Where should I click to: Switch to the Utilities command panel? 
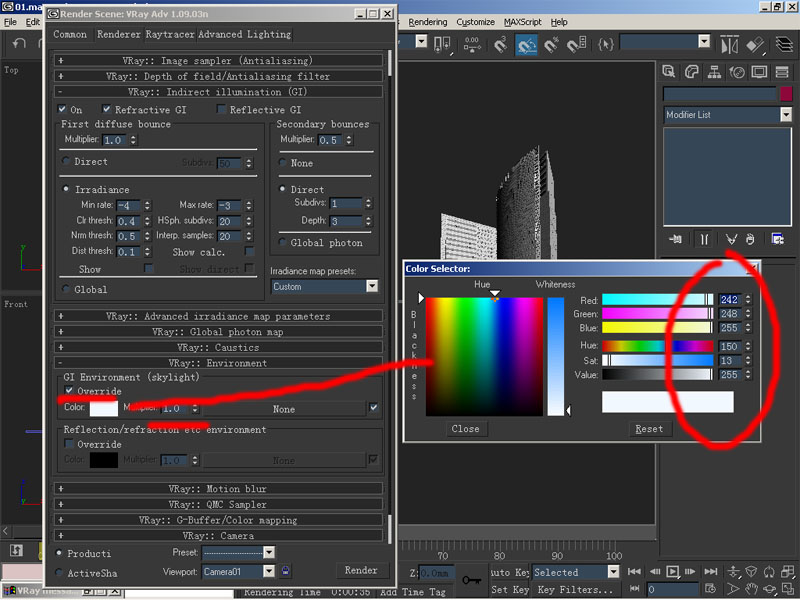[x=782, y=72]
